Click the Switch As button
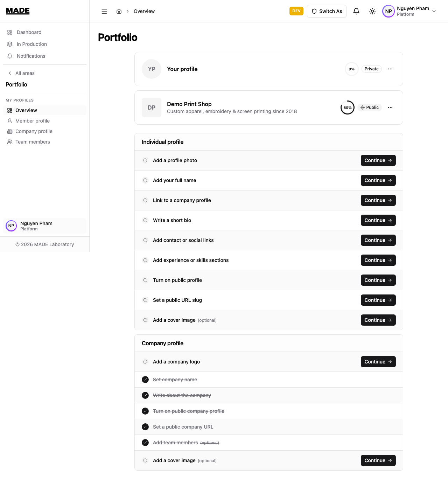Image resolution: width=448 pixels, height=479 pixels. point(327,11)
